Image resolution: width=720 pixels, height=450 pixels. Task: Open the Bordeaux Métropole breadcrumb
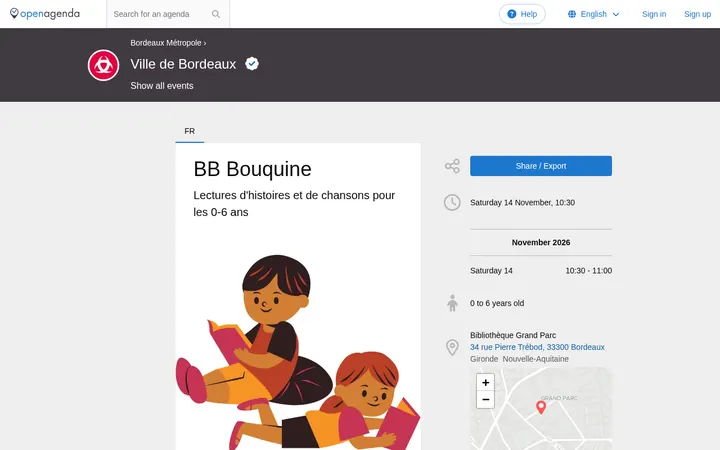point(166,43)
